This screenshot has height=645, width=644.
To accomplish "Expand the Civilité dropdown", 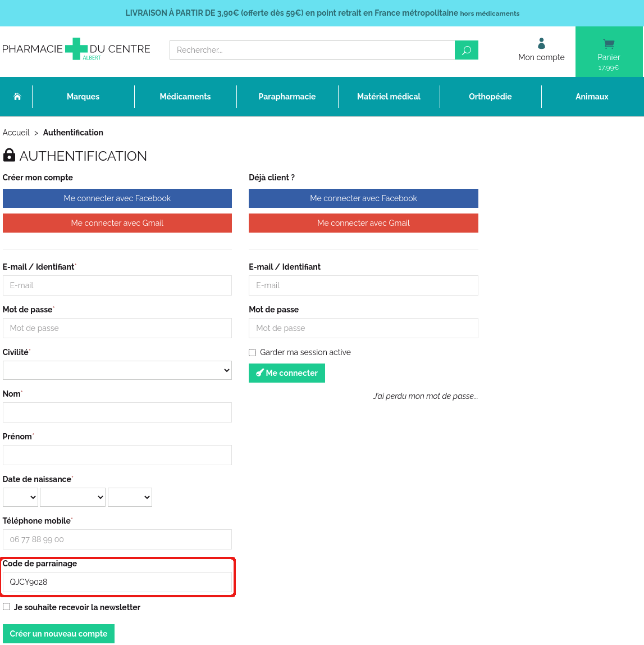I will [x=117, y=370].
